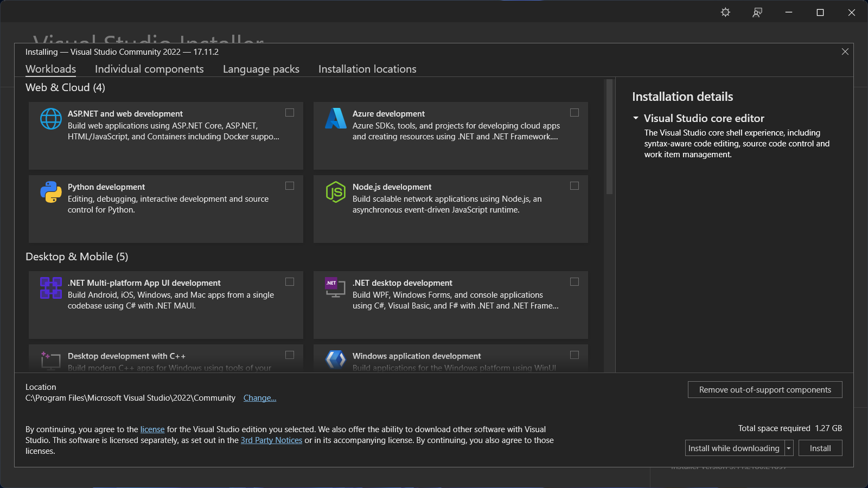Check Node.js development workload
Viewport: 868px width, 488px height.
575,186
